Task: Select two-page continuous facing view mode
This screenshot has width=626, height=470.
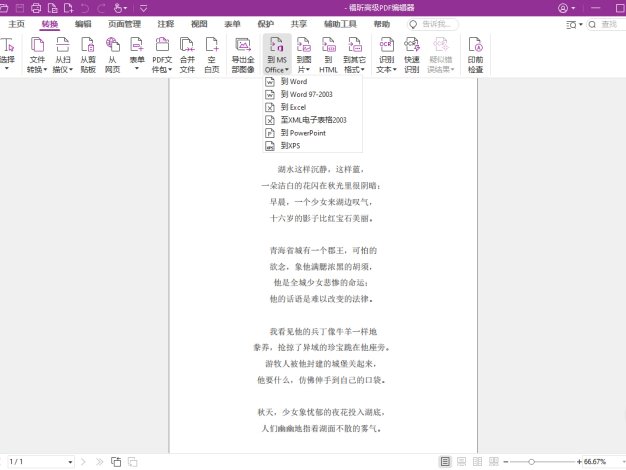Action: (x=494, y=462)
